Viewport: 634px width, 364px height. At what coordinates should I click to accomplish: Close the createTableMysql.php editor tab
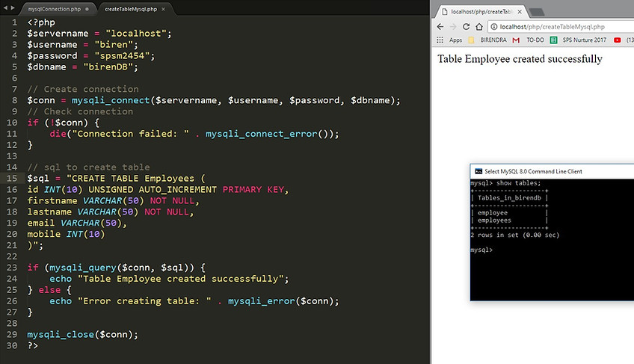(x=163, y=9)
